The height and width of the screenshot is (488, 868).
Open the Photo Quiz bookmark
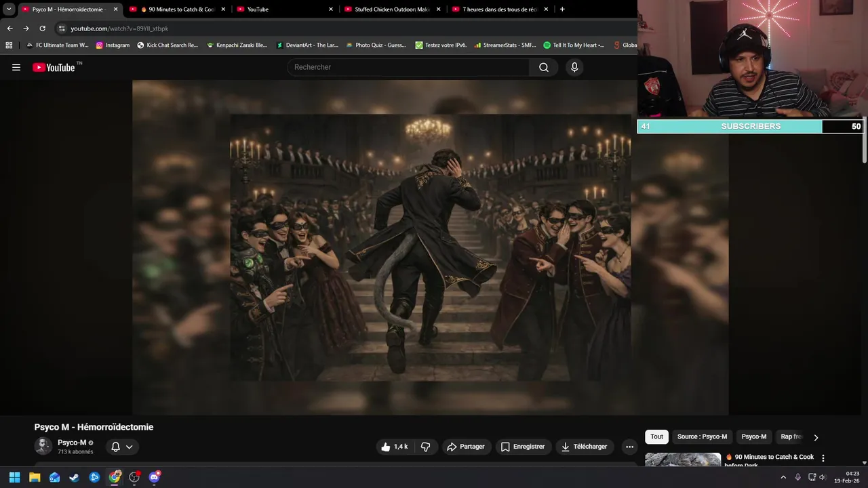tap(376, 45)
